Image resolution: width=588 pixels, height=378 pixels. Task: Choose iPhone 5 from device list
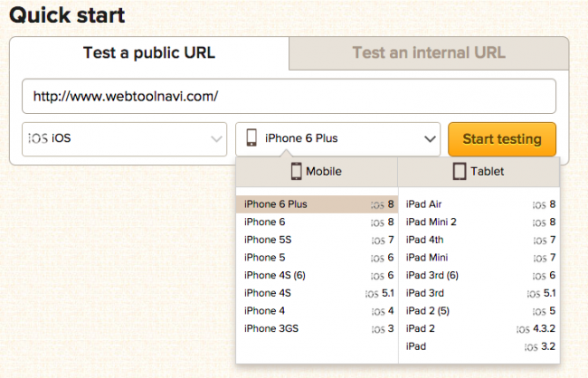pyautogui.click(x=317, y=258)
